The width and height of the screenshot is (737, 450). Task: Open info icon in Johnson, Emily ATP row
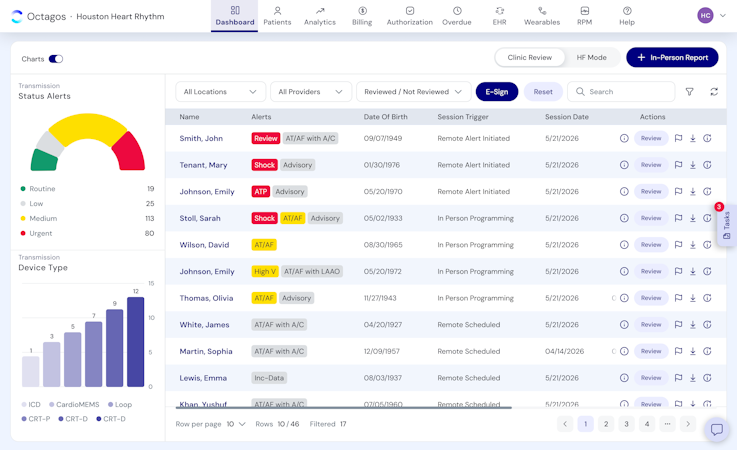[624, 191]
